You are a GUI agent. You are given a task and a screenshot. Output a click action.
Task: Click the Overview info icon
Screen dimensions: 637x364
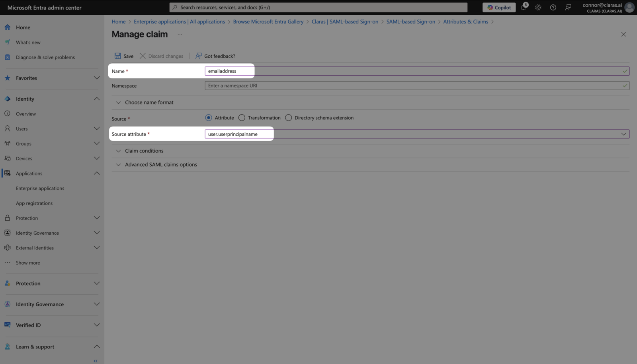click(x=7, y=114)
